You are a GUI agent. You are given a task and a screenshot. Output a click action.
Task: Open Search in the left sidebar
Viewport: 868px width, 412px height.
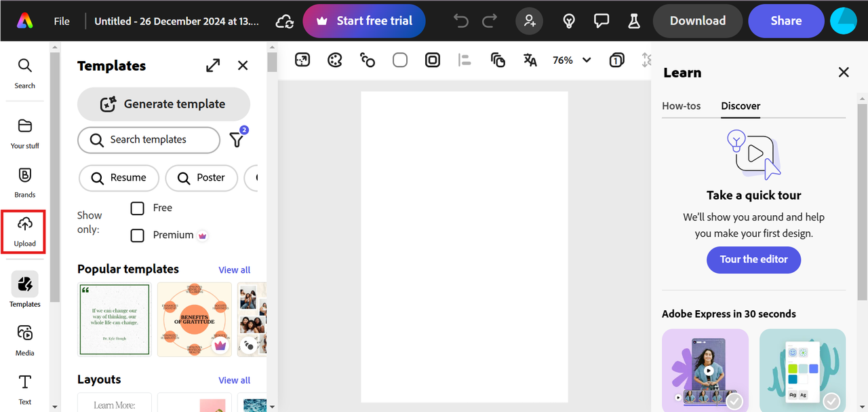pos(25,73)
